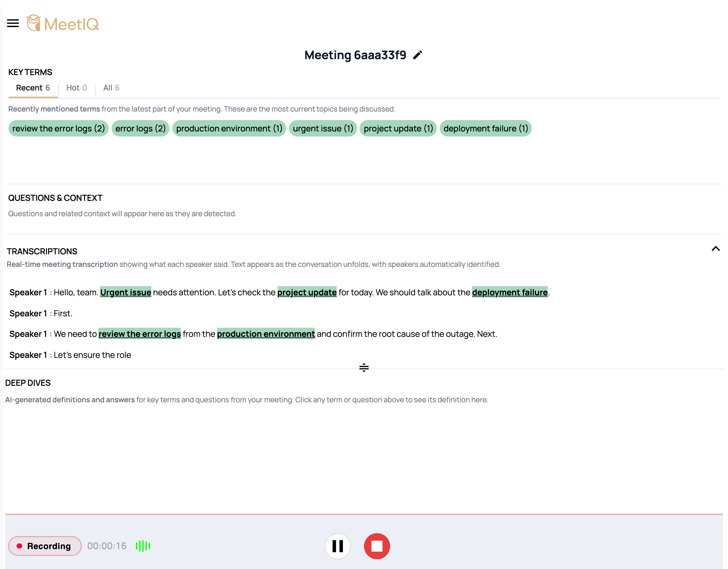Select the 'production environment (1)' chip
Viewport: 728px width, 569px height.
click(229, 128)
